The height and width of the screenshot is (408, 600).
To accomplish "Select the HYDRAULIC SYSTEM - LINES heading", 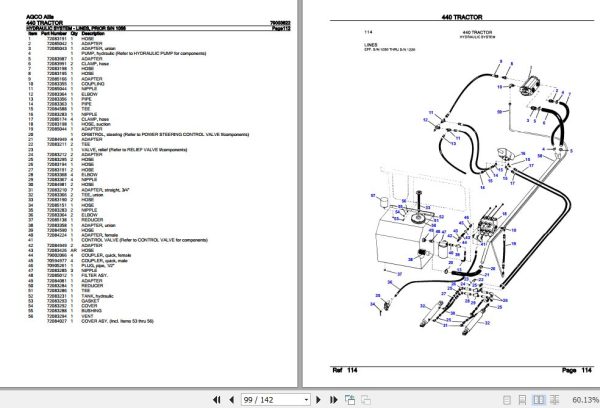I will [x=76, y=28].
